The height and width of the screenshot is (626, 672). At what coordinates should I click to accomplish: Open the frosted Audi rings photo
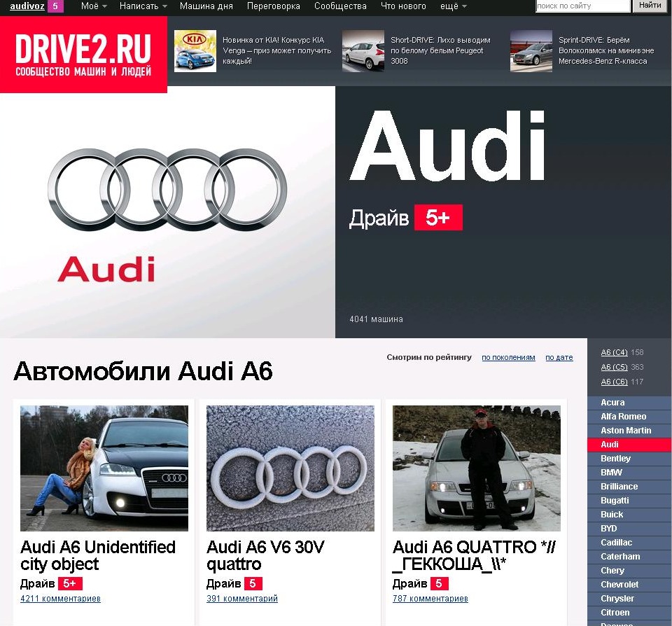point(290,468)
